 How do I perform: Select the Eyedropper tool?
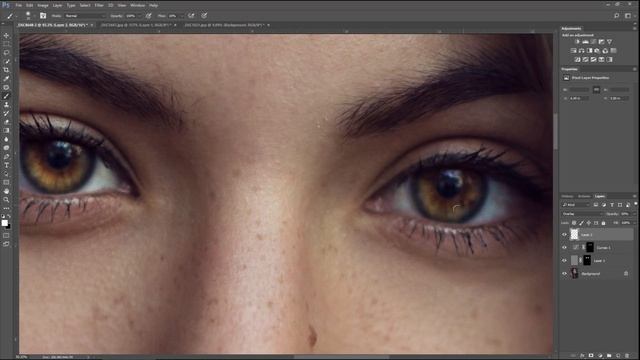[6, 78]
